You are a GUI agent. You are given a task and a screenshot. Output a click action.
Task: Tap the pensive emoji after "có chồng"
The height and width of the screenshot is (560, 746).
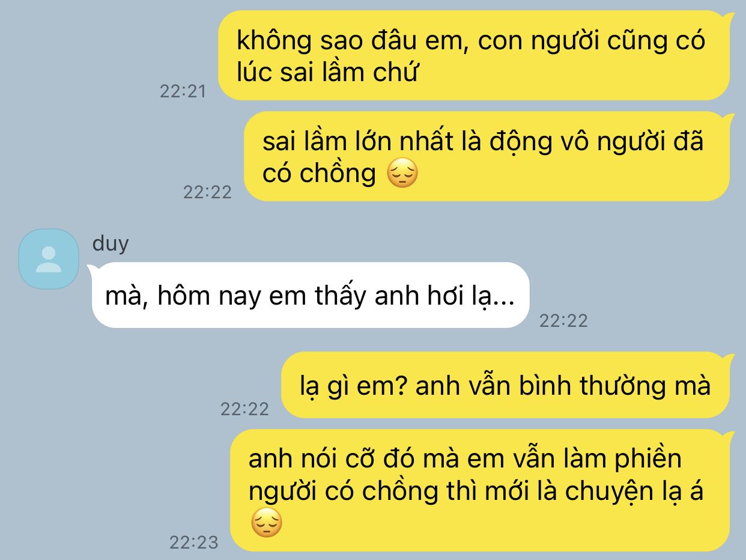[402, 174]
